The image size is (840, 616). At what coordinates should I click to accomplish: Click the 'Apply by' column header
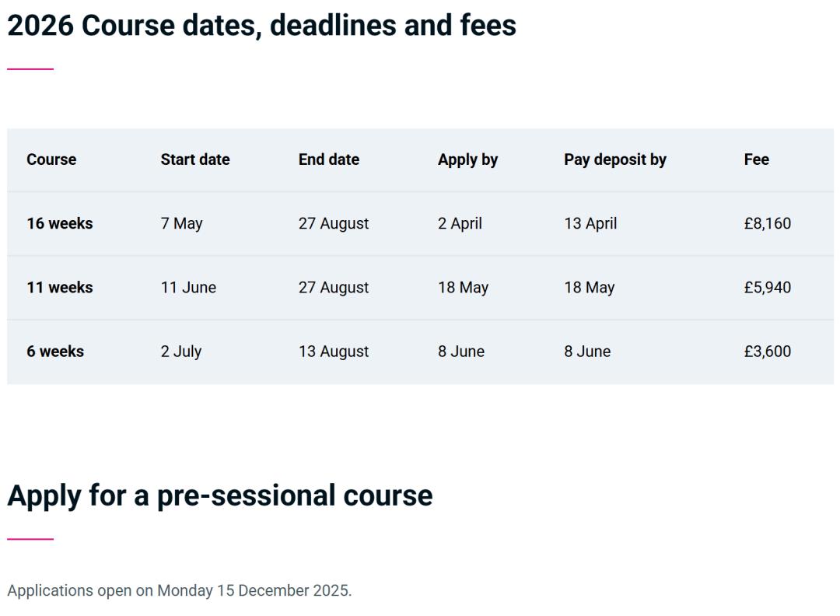467,159
